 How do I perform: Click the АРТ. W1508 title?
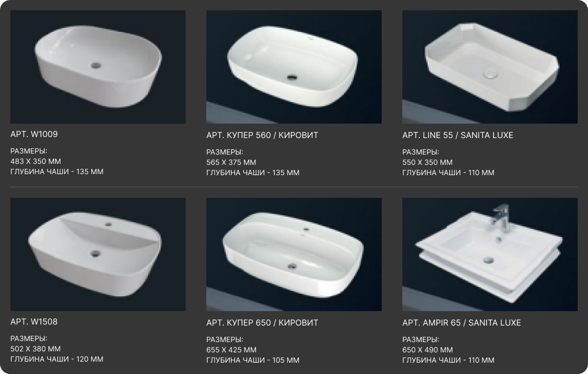34,321
